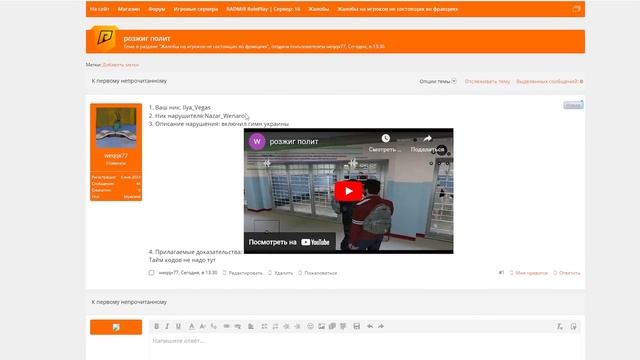Switch editor to BB code mode
This screenshot has height=360, width=640.
[x=573, y=326]
